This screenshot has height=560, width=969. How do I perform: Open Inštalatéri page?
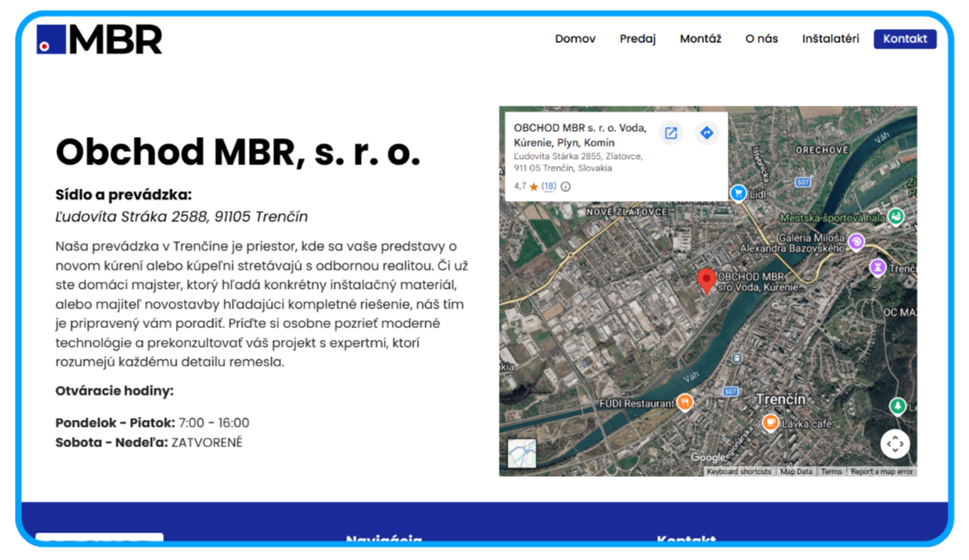point(830,38)
